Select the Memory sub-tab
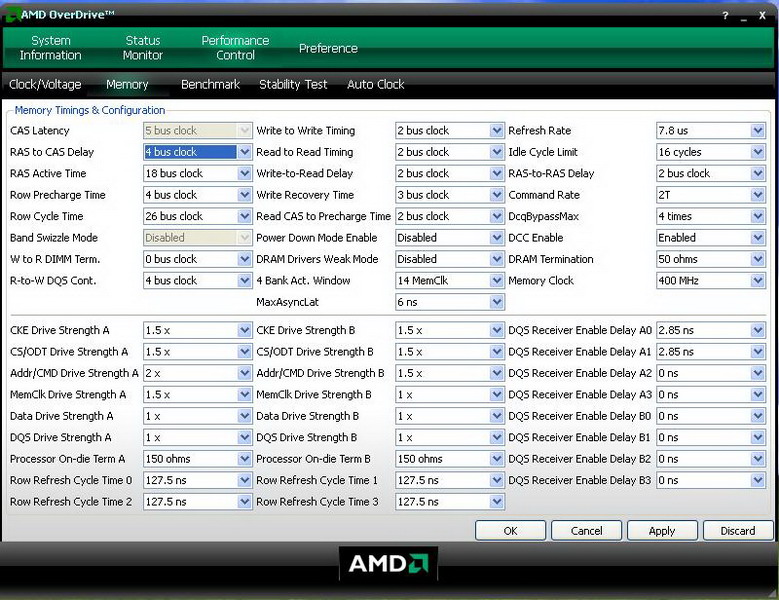The width and height of the screenshot is (779, 600). click(x=127, y=84)
